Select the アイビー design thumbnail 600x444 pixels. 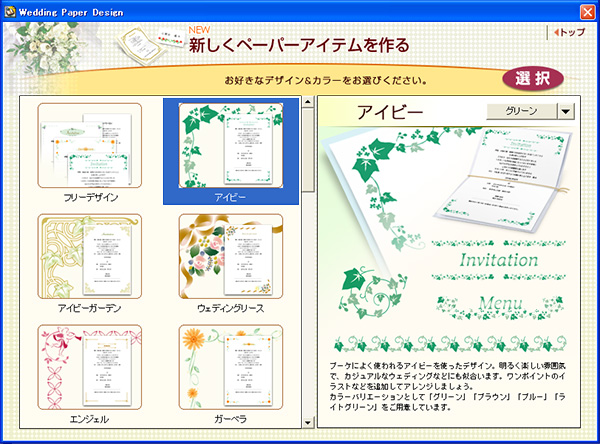click(x=231, y=145)
